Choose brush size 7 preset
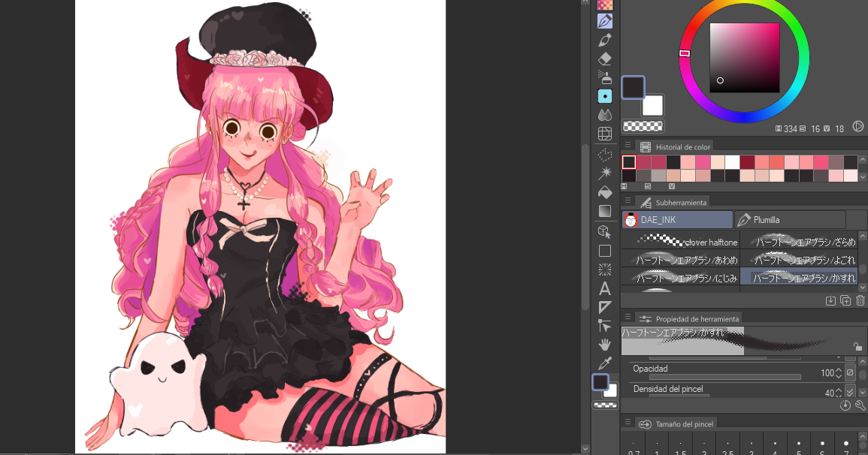 pyautogui.click(x=846, y=448)
